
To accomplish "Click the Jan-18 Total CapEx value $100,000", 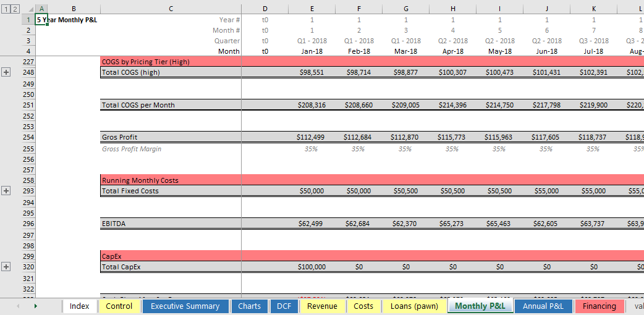I will (x=311, y=267).
